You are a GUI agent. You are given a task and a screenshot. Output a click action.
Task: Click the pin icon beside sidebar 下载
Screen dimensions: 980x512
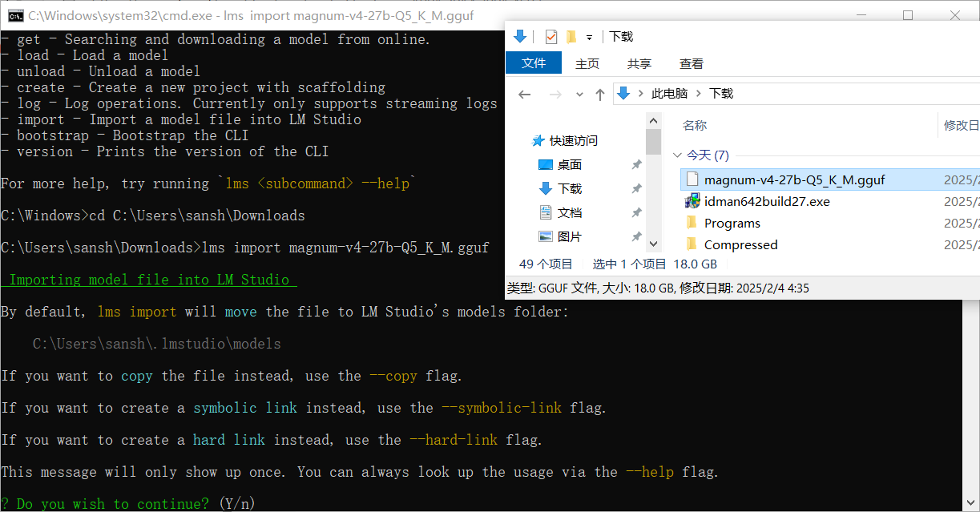tap(636, 189)
